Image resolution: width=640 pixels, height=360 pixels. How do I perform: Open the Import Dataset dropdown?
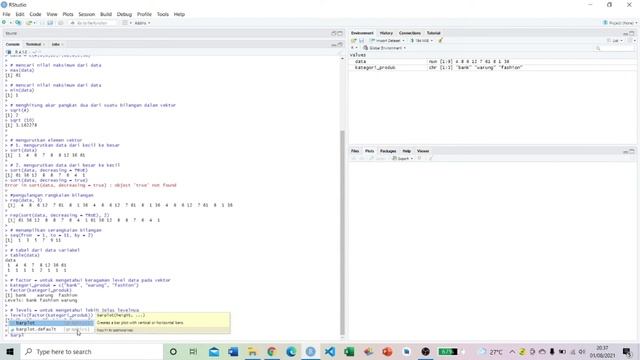tap(387, 40)
